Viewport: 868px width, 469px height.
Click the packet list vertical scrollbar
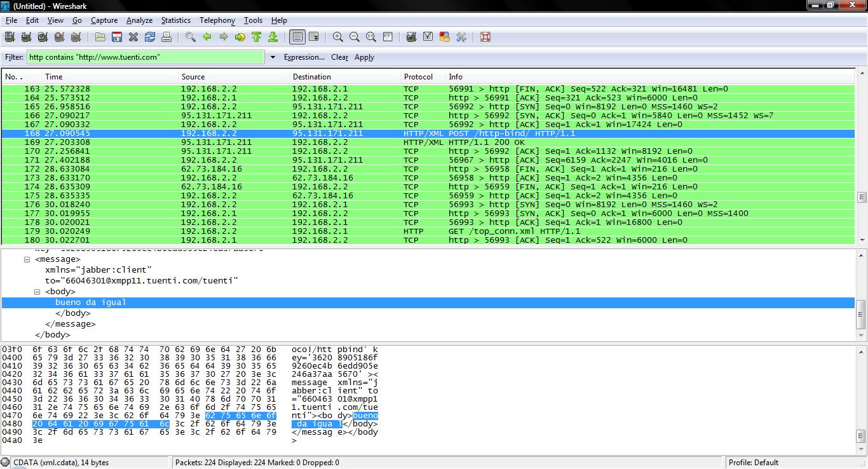862,197
